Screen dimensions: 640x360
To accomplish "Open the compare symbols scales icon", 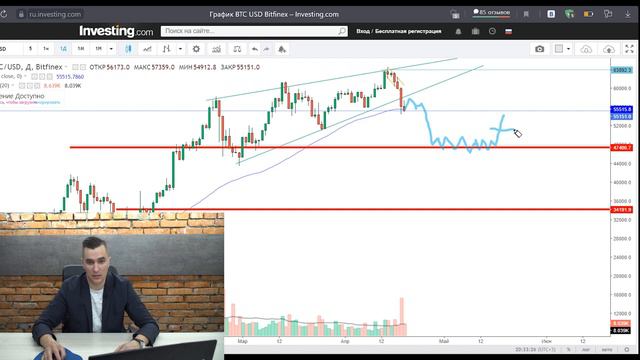I will coord(237,49).
